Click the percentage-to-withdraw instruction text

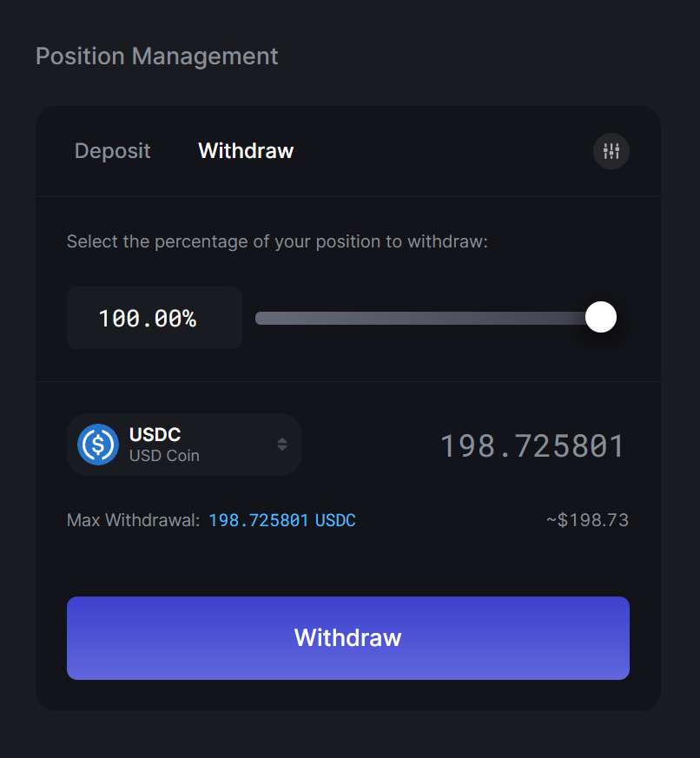tap(277, 241)
